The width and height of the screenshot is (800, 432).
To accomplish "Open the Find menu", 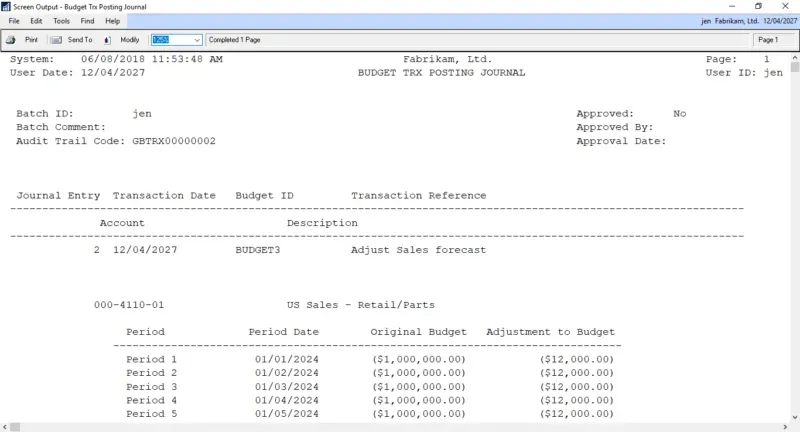I will pyautogui.click(x=87, y=21).
